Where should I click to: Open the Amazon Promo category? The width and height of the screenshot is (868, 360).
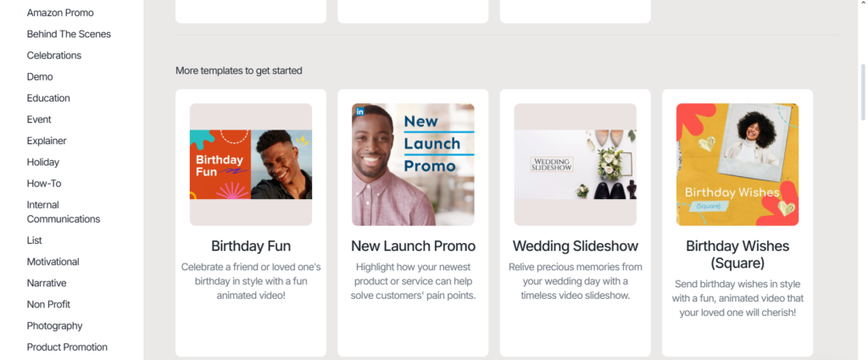(60, 13)
